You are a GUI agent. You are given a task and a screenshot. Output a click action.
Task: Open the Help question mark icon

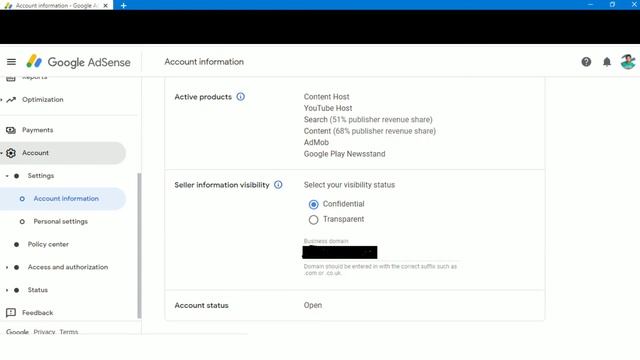586,62
